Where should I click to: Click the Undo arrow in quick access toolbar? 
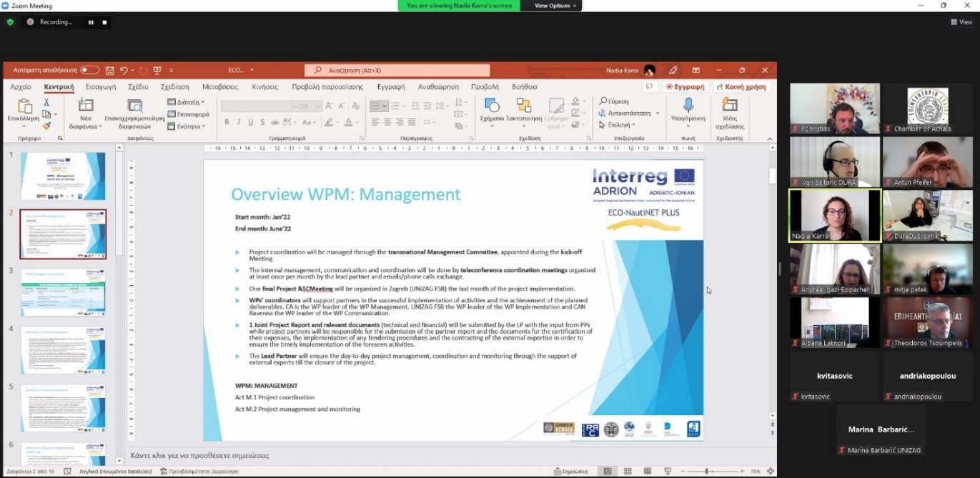click(x=124, y=70)
